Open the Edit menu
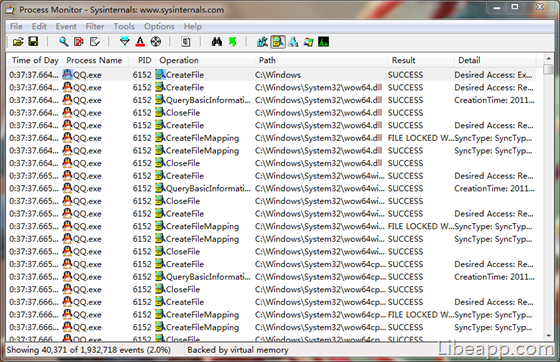 39,26
